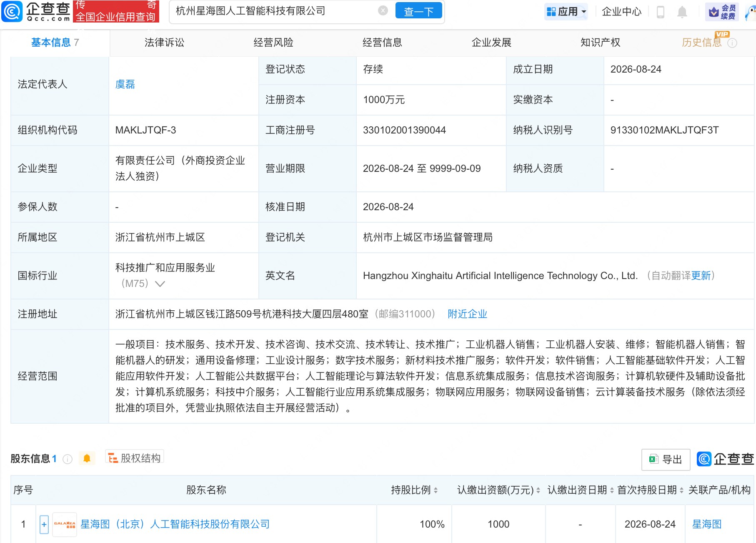756x543 pixels.
Task: Click the mobile phone icon
Action: (661, 12)
